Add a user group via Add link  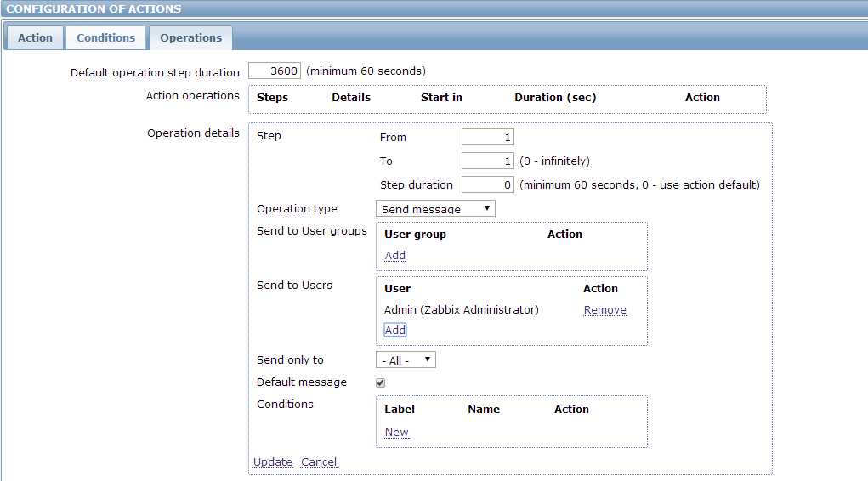395,255
